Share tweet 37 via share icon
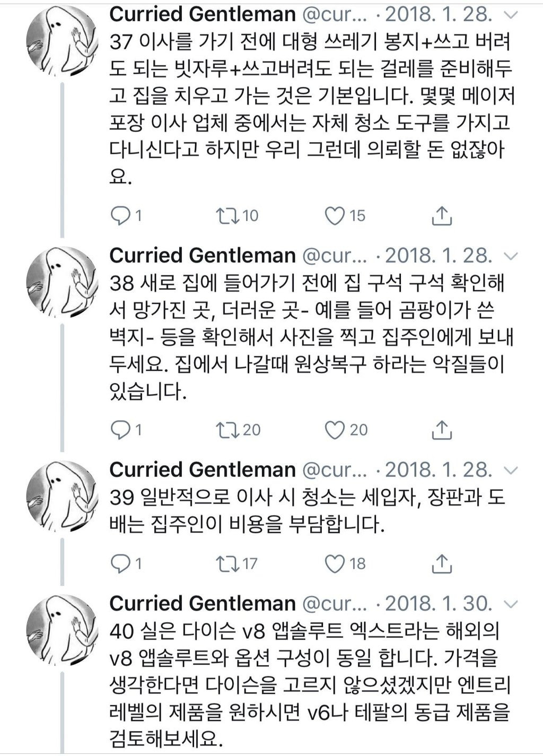Screen dimensions: 543x756 click(442, 215)
